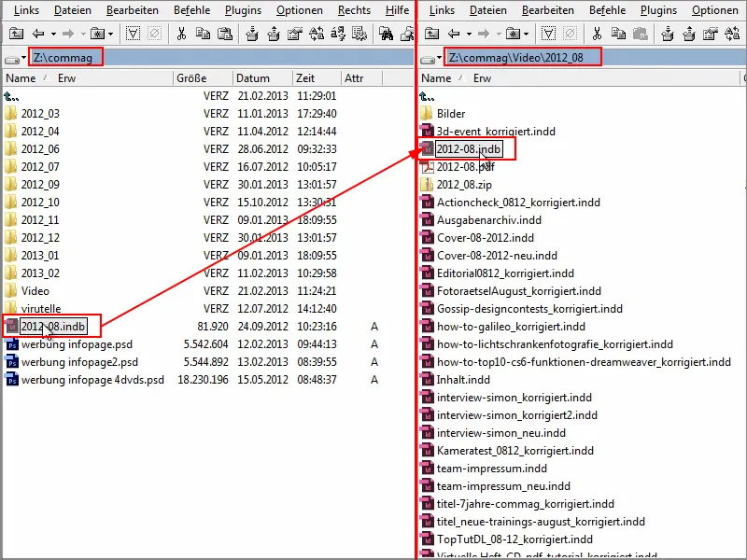Open the settings list icon in left toolbar
The width and height of the screenshot is (747, 560).
(359, 34)
